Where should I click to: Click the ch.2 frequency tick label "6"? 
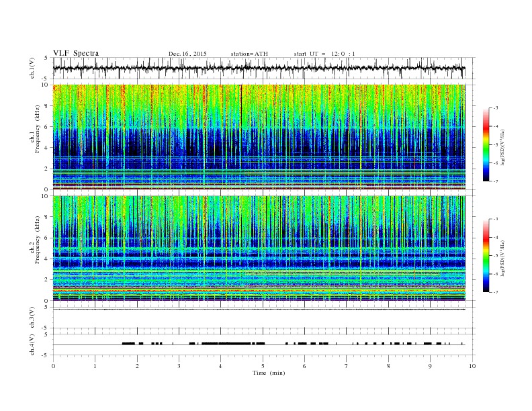pos(46,238)
